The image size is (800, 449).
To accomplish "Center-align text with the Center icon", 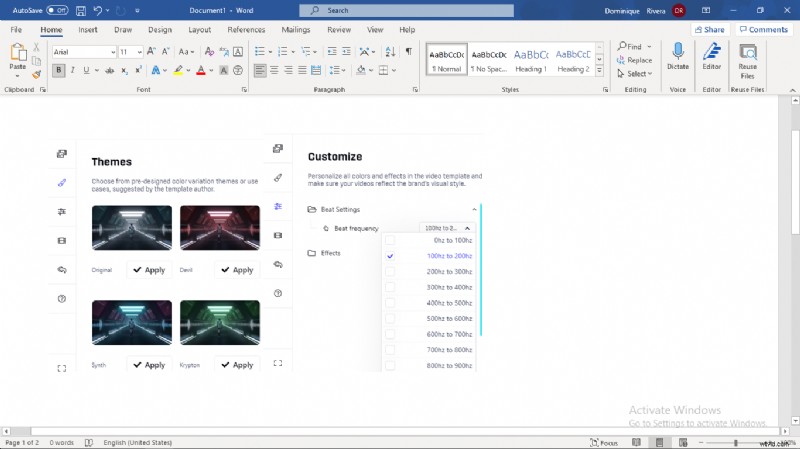I will tap(275, 70).
